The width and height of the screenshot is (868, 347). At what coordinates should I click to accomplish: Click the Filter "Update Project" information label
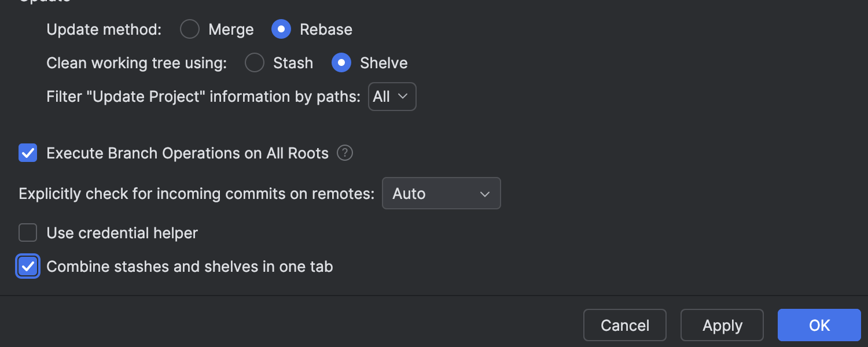point(204,97)
